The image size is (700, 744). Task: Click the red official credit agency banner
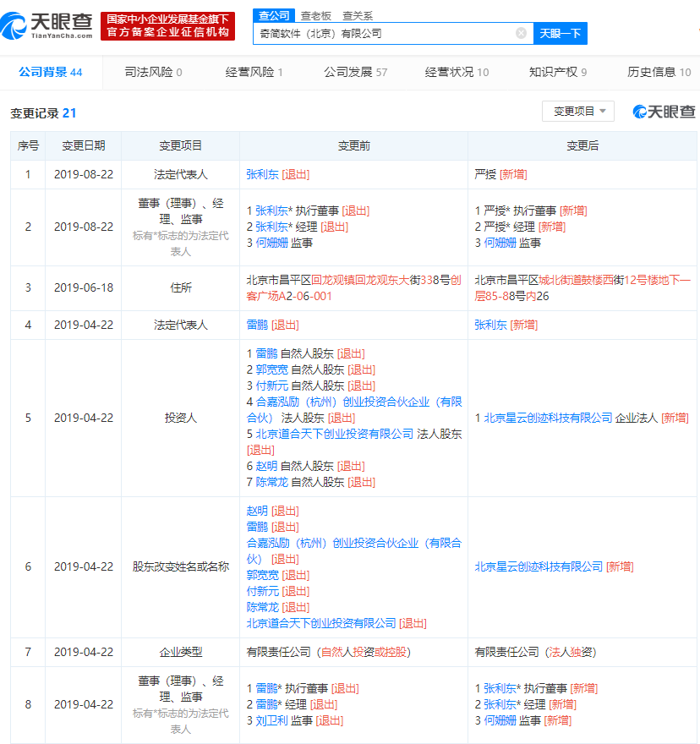coord(167,26)
